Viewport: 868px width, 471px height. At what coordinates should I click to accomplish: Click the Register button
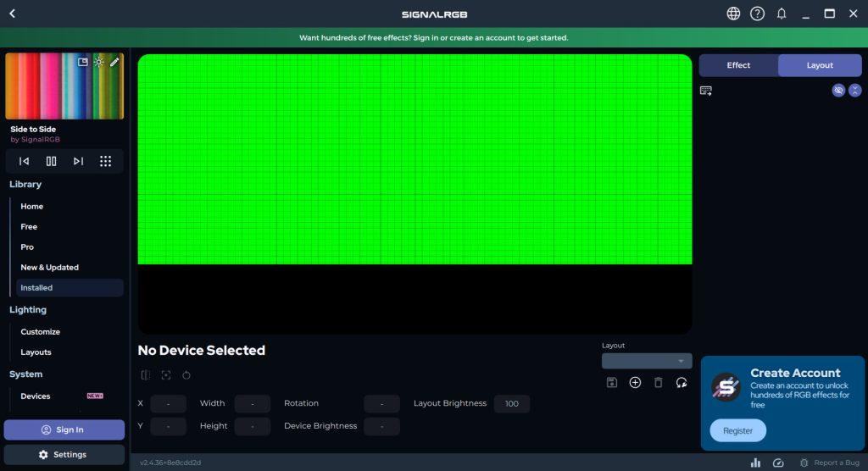click(x=738, y=430)
